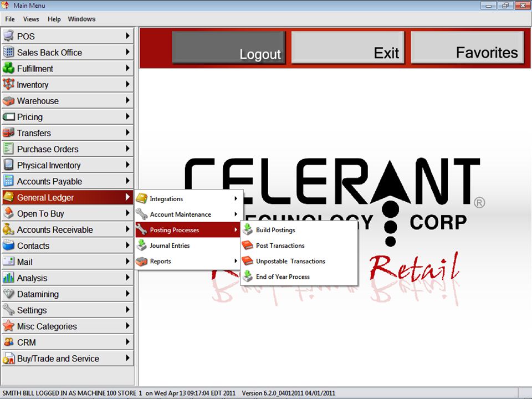Viewport: 532px width, 399px height.
Task: Click the End of Year Process icon
Action: (x=248, y=277)
